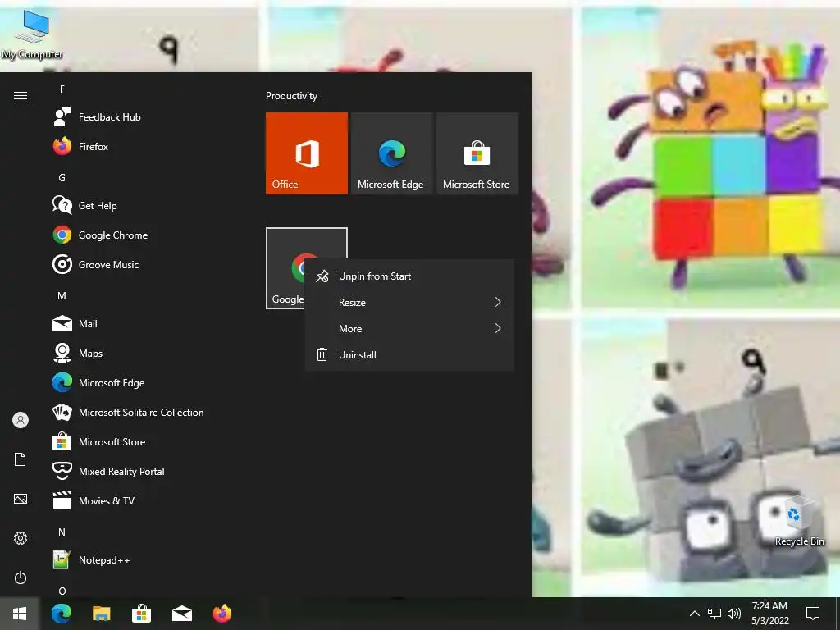Open the Microsoft Store tile
This screenshot has height=630, width=840.
tap(477, 153)
